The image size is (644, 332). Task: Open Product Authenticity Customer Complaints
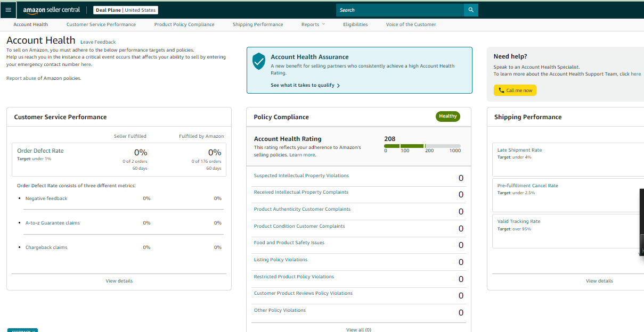pyautogui.click(x=302, y=209)
